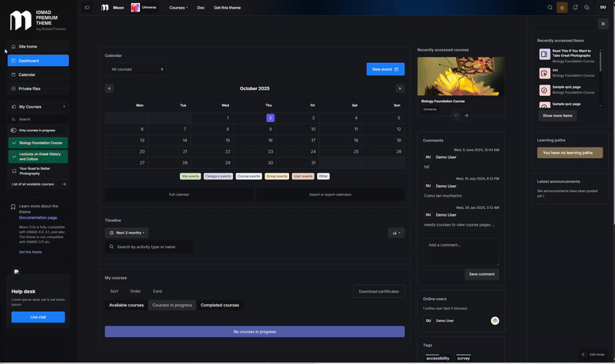Viewport: 615px width, 364px height.
Task: Toggle 'Only courses in progress' switch
Action: (x=13, y=131)
